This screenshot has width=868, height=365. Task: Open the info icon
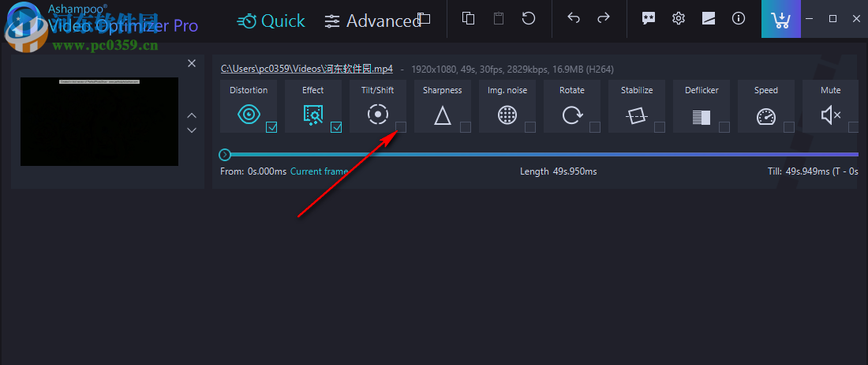click(739, 18)
